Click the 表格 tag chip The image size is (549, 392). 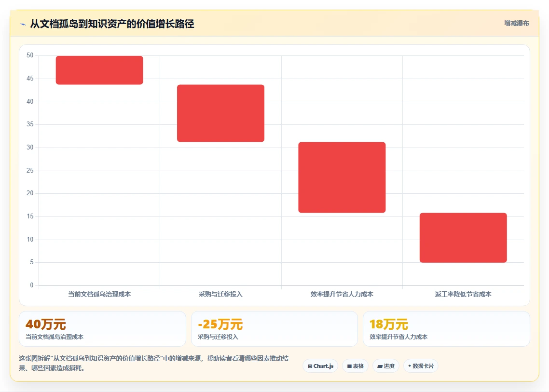tap(356, 366)
